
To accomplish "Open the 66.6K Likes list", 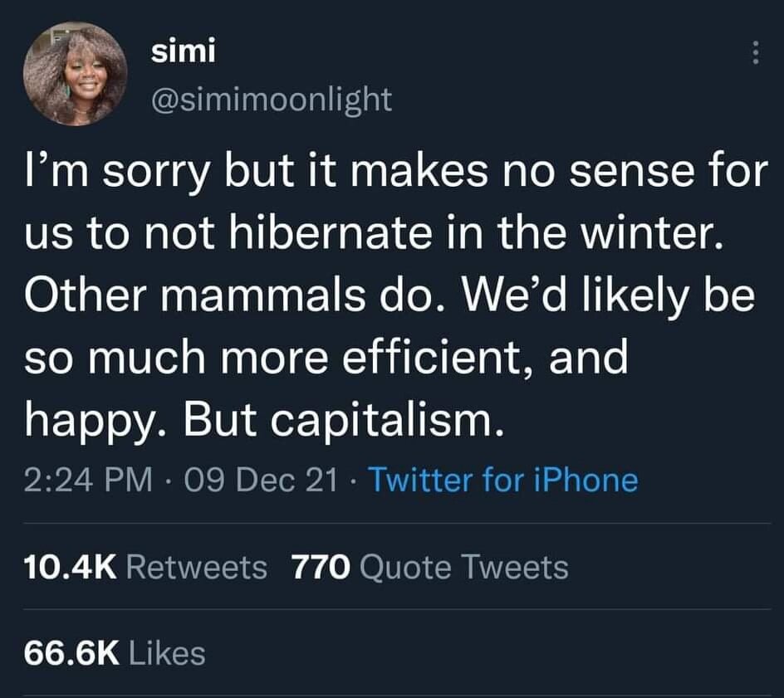I will coord(114,652).
